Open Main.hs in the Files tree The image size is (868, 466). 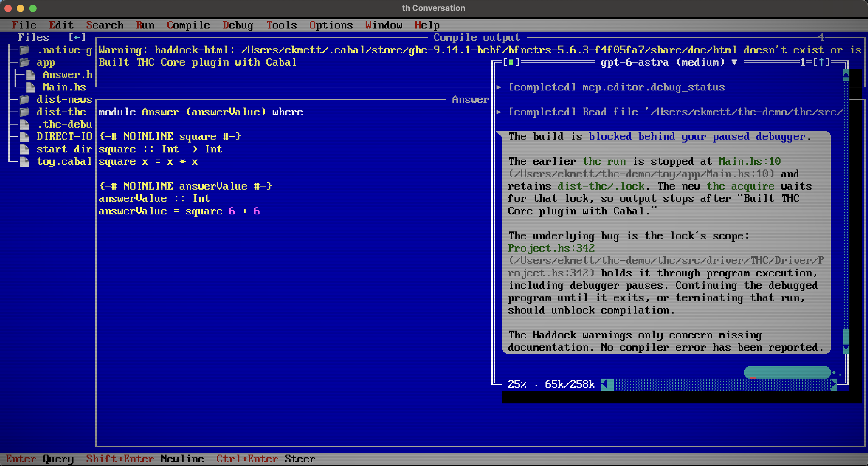pyautogui.click(x=64, y=87)
